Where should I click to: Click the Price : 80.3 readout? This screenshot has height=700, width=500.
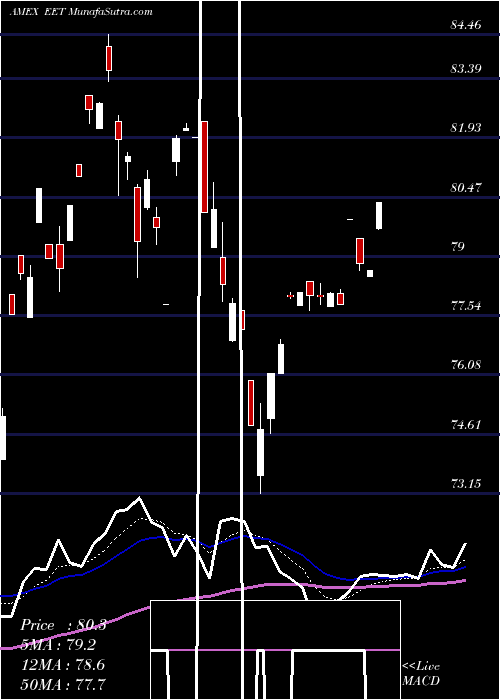point(63,625)
